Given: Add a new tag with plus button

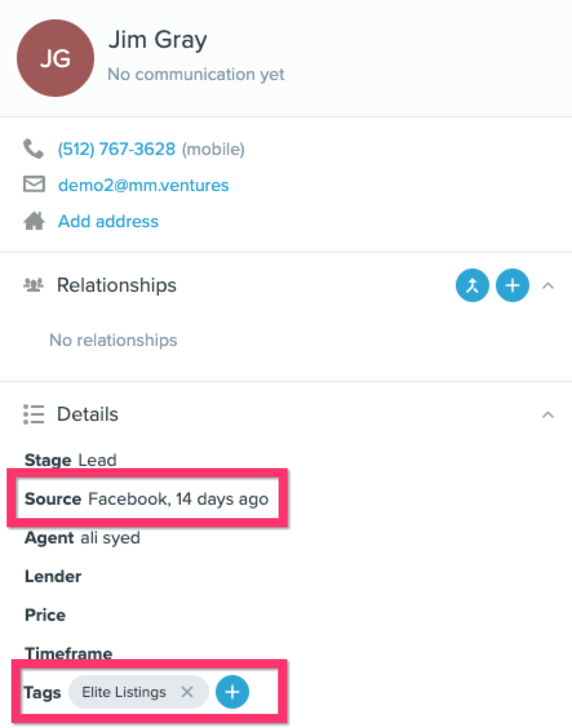Looking at the screenshot, I should [x=232, y=693].
